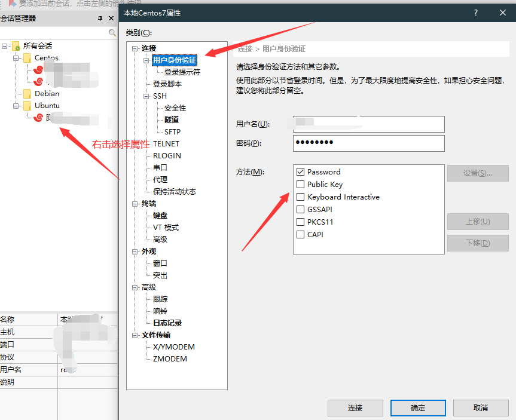Click the 取消 button

click(481, 408)
